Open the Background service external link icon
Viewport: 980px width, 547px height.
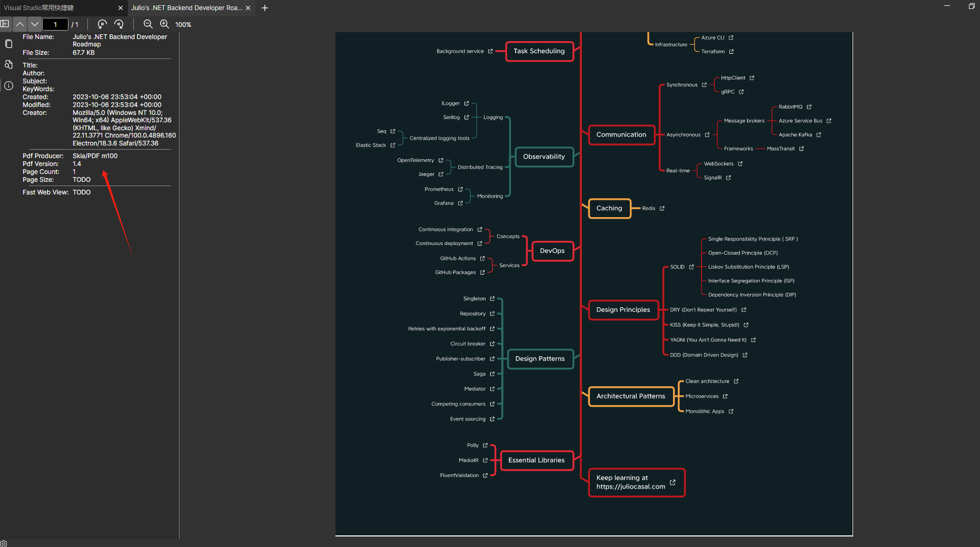pos(490,51)
